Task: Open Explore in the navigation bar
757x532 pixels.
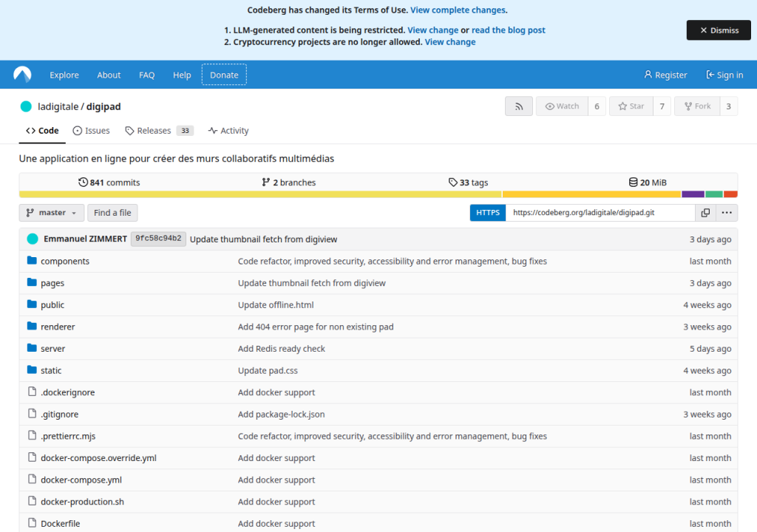Action: 64,75
